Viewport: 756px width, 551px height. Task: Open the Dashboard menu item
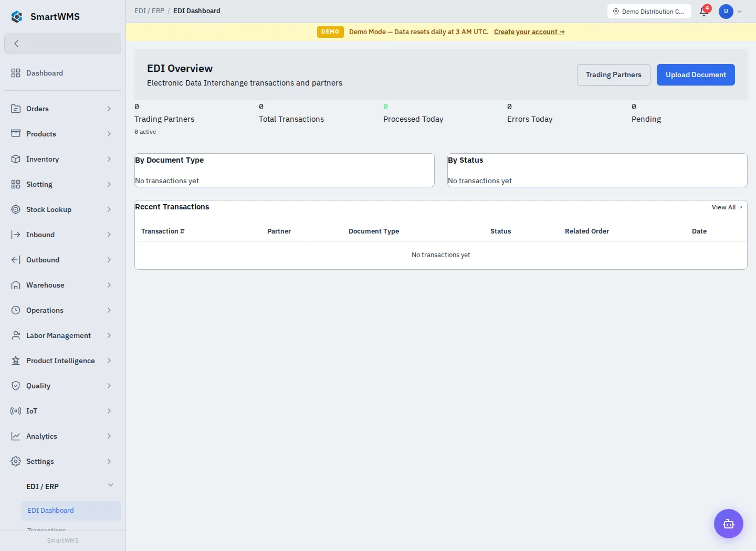pyautogui.click(x=62, y=73)
